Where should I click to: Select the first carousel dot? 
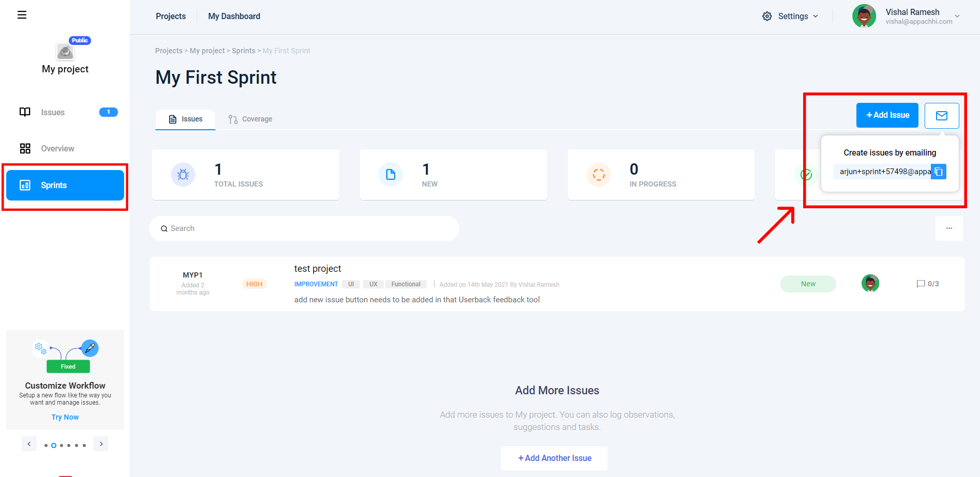coord(46,445)
